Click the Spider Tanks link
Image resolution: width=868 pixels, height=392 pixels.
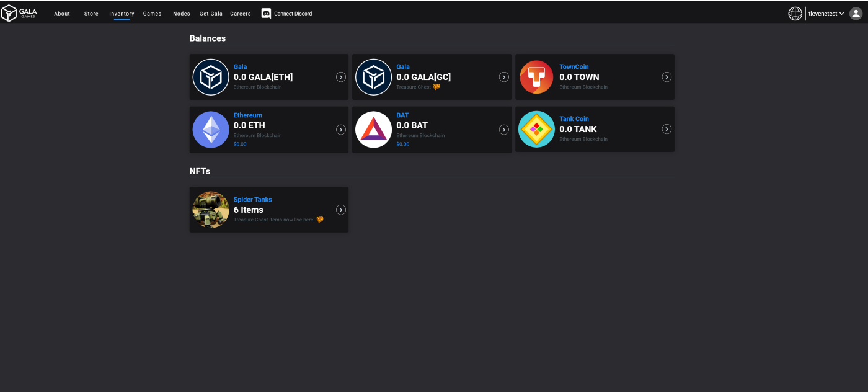pos(252,199)
